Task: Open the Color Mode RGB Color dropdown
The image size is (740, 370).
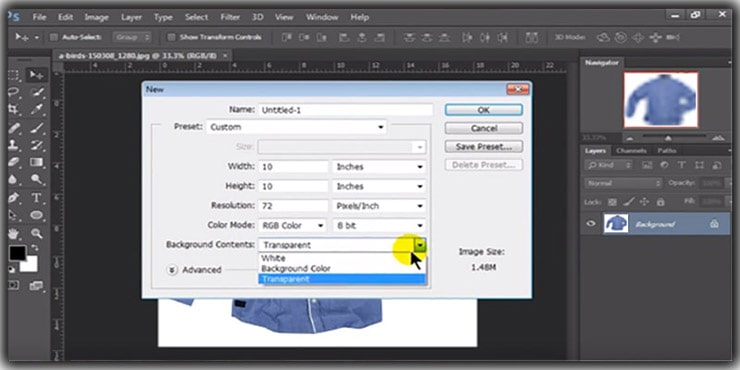Action: 292,226
